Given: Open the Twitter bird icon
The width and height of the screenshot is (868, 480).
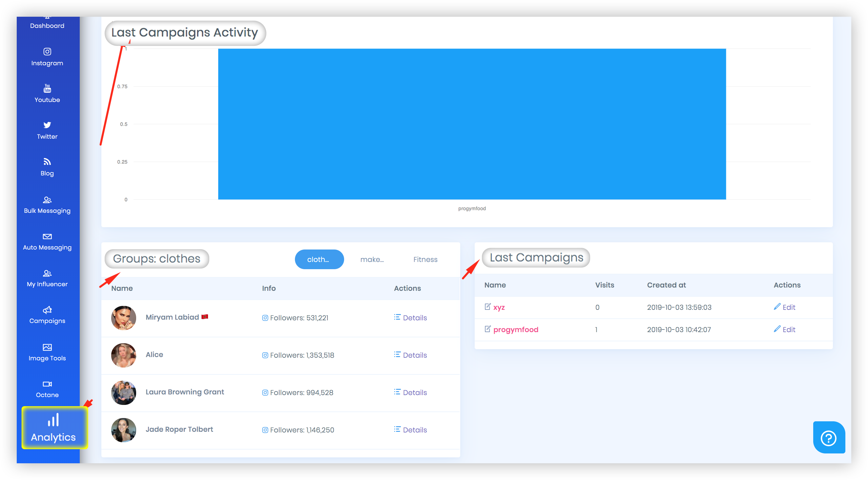Looking at the screenshot, I should tap(47, 125).
